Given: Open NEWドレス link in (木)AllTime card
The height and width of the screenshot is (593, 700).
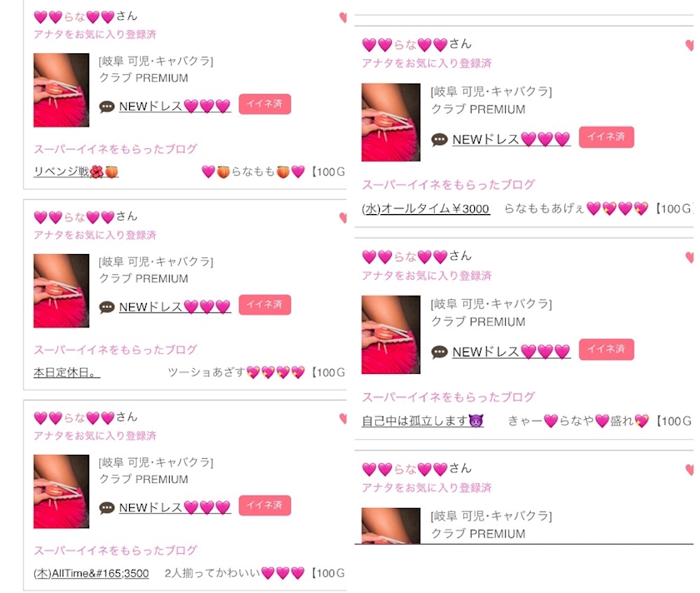Looking at the screenshot, I should pos(175,508).
